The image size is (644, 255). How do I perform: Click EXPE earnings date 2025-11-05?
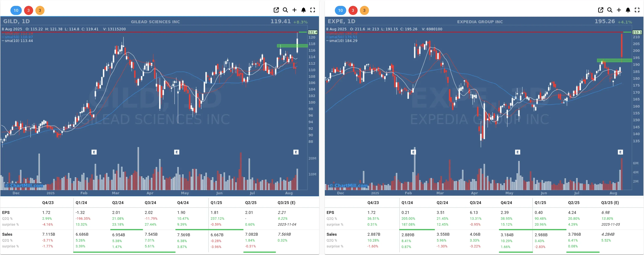(610, 224)
